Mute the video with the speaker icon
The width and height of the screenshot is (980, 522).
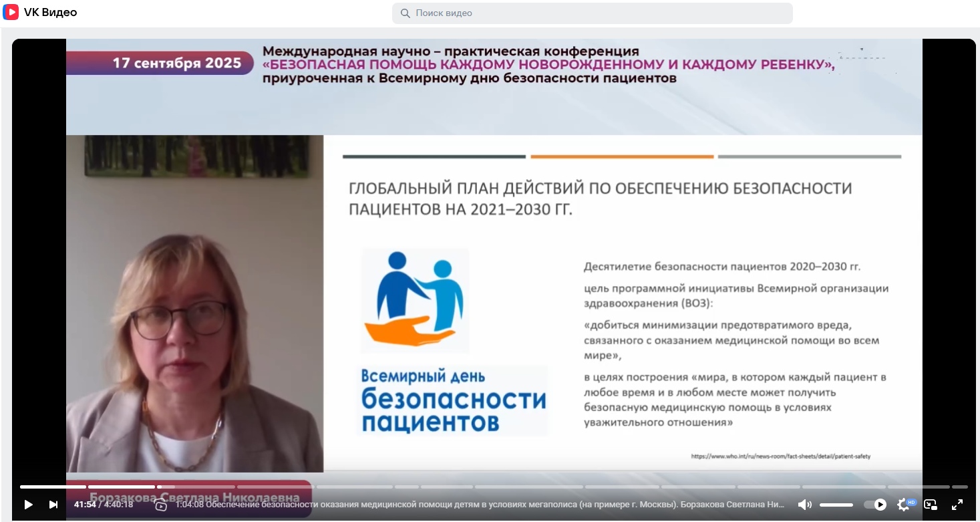pos(804,505)
